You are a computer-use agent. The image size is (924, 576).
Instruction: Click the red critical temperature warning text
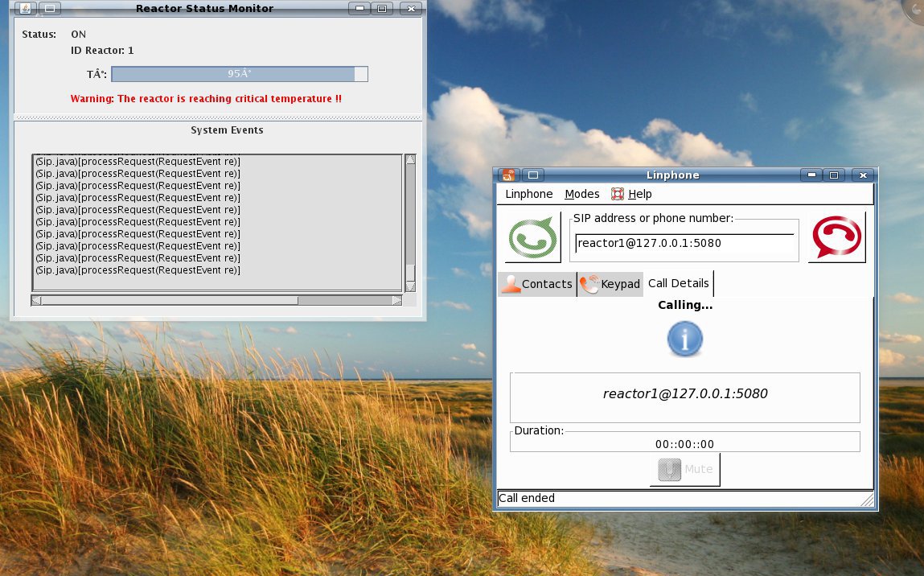pos(206,98)
